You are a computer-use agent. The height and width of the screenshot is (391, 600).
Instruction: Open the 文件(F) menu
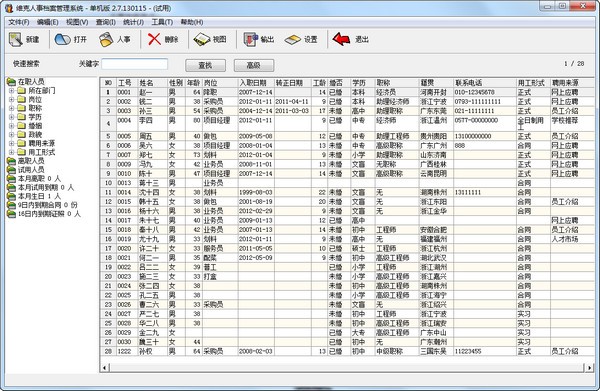[19, 22]
